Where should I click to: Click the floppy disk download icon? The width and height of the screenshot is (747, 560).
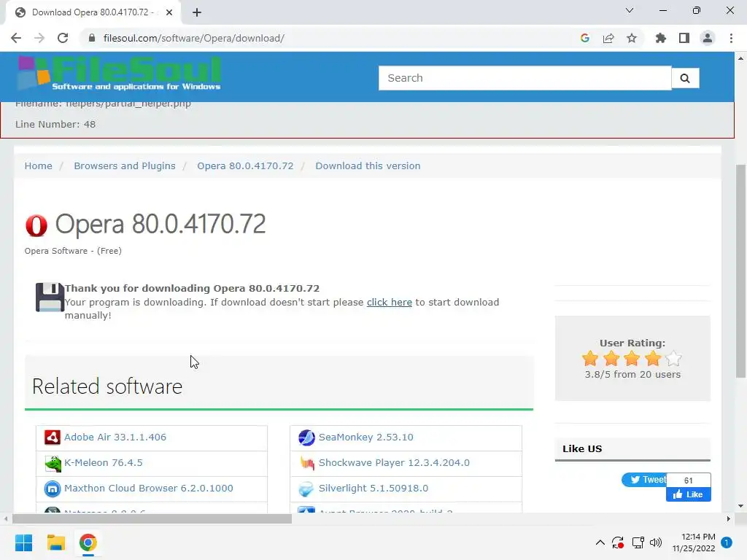pyautogui.click(x=50, y=297)
